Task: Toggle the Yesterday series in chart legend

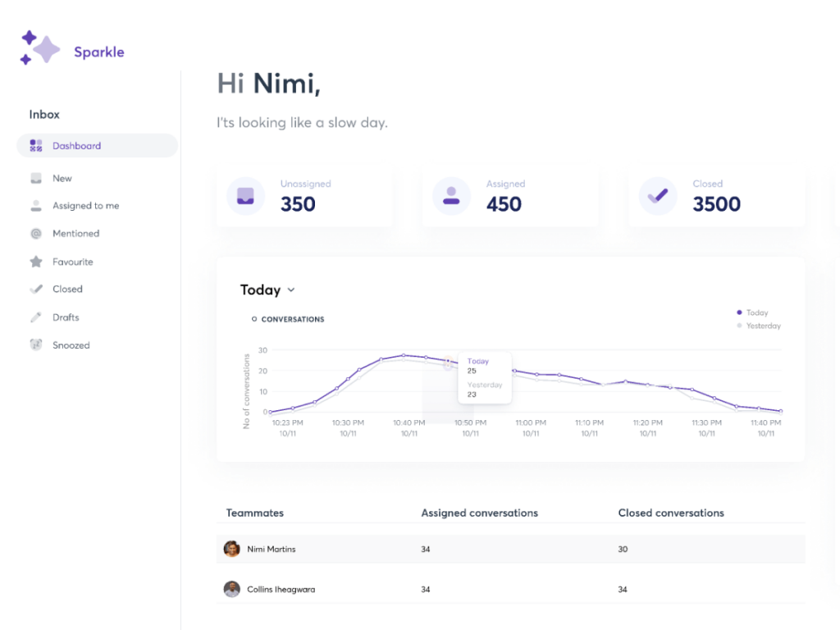Action: pyautogui.click(x=759, y=326)
